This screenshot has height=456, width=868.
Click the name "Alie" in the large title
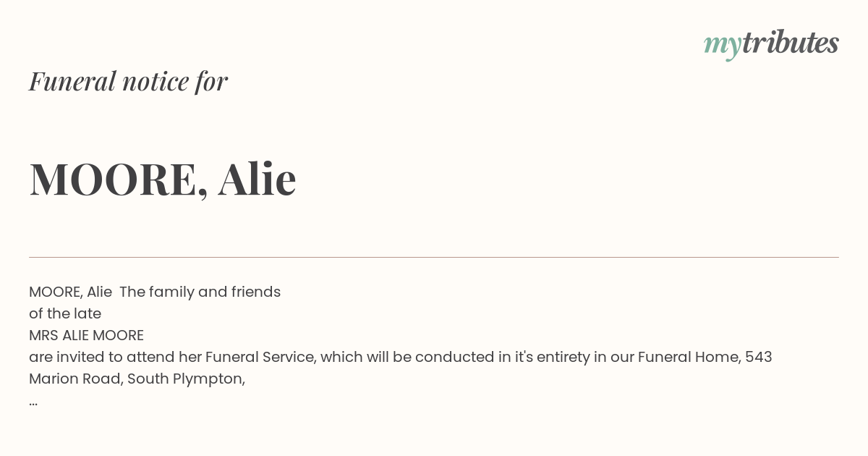pos(258,178)
